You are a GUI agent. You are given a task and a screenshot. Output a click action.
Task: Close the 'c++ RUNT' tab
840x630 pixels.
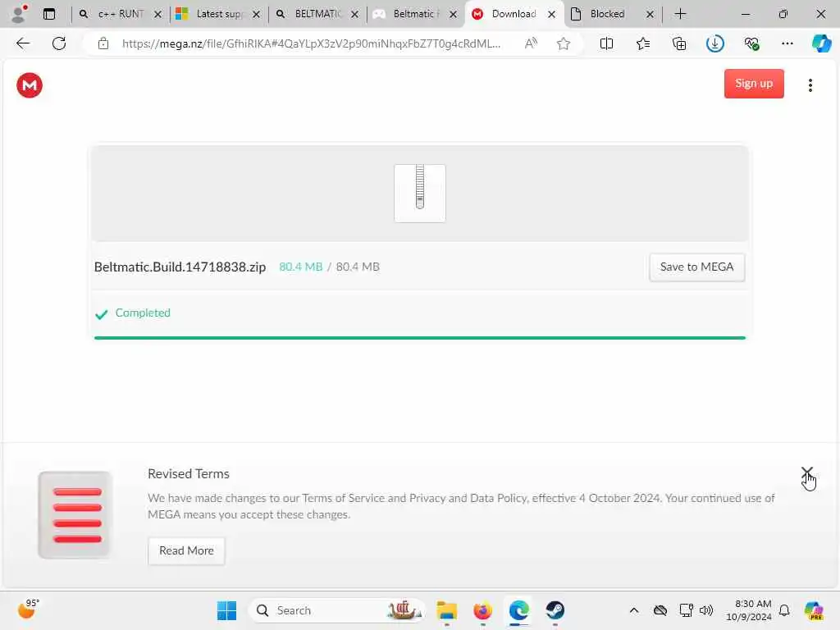click(157, 15)
